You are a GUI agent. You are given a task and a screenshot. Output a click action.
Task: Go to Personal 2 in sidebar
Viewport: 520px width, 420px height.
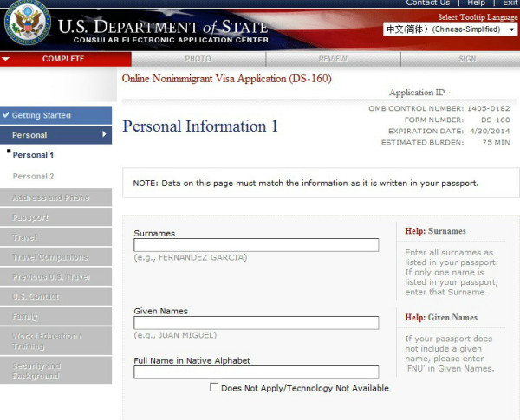pos(33,176)
